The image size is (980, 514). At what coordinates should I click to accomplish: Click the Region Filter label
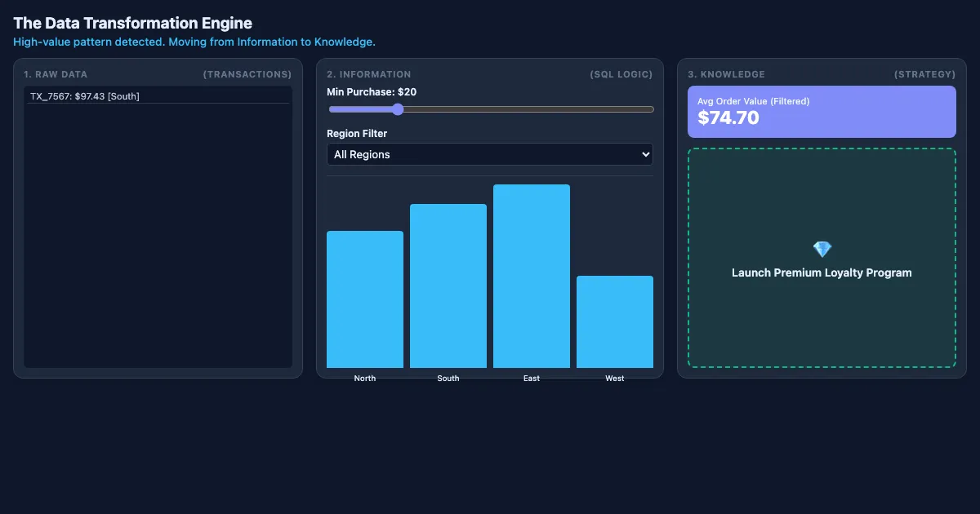pyautogui.click(x=357, y=133)
